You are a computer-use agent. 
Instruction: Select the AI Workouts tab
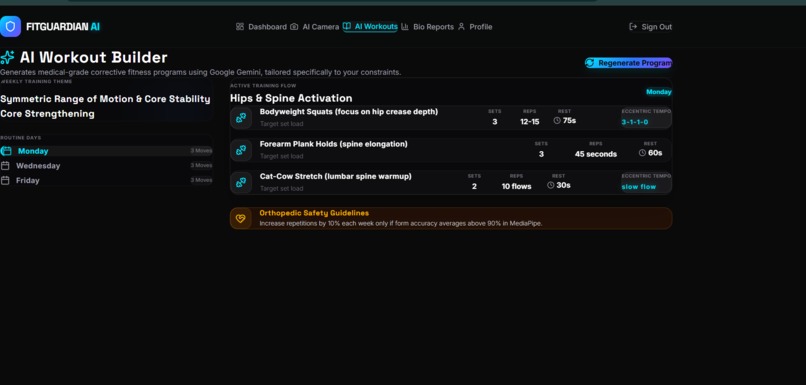pos(370,26)
